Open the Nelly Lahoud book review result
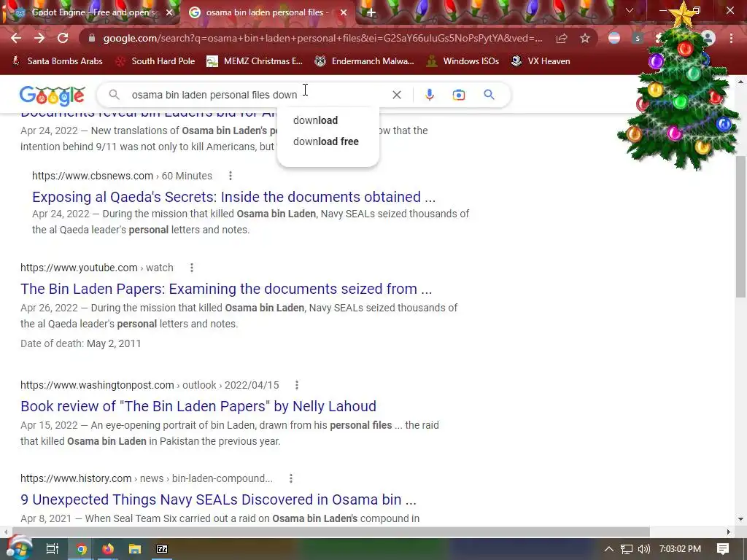Image resolution: width=747 pixels, height=560 pixels. 198,405
